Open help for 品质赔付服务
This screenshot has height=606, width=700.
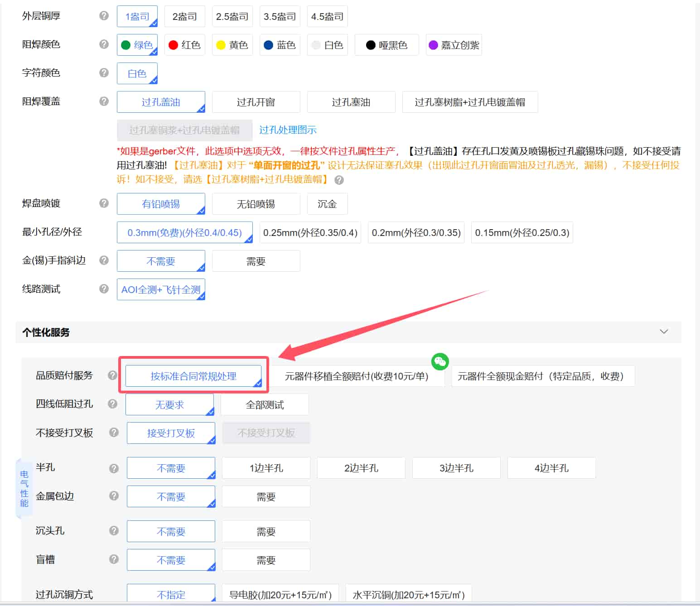[x=112, y=375]
